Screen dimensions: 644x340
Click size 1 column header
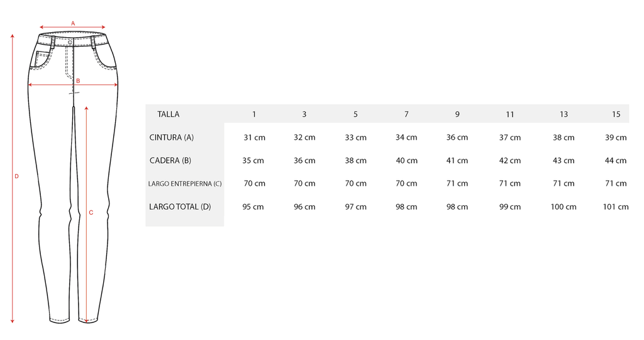point(254,115)
